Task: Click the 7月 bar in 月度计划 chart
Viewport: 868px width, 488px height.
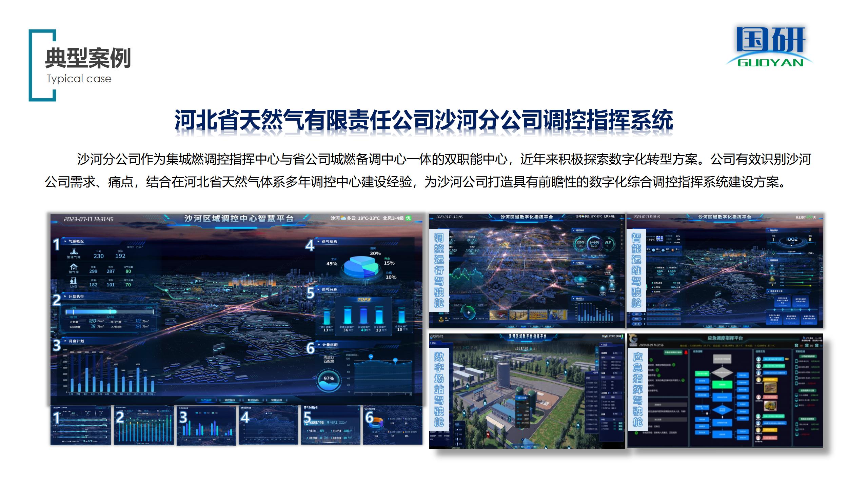Action: point(116,380)
